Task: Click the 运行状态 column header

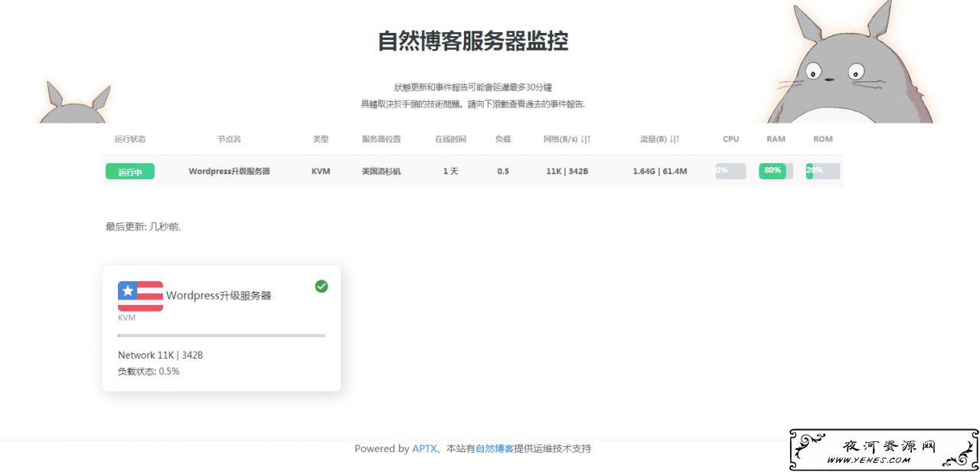Action: 130,139
